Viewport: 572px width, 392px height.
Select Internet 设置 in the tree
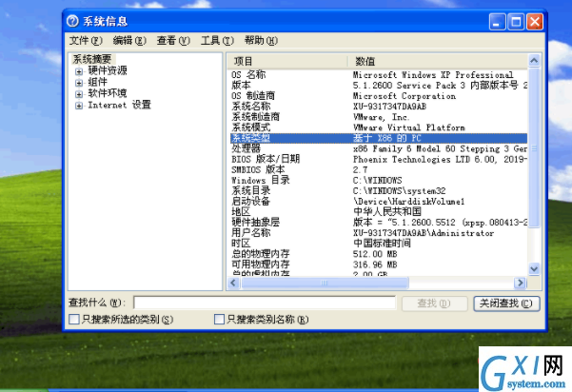(x=119, y=105)
